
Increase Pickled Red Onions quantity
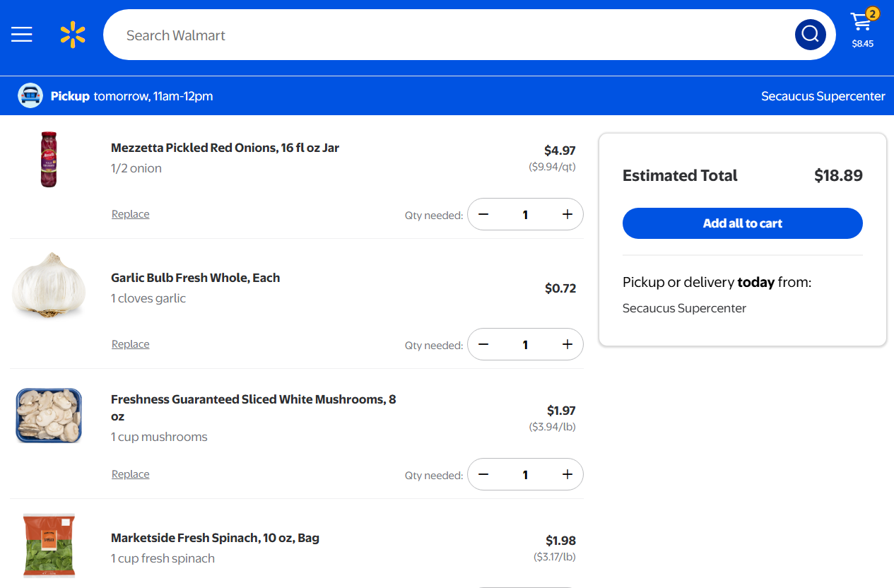tap(567, 215)
